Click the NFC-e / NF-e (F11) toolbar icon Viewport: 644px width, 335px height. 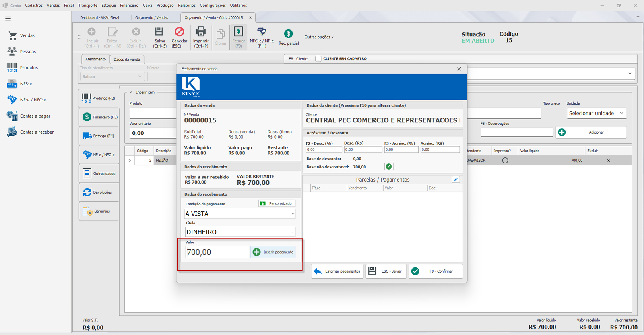click(262, 31)
